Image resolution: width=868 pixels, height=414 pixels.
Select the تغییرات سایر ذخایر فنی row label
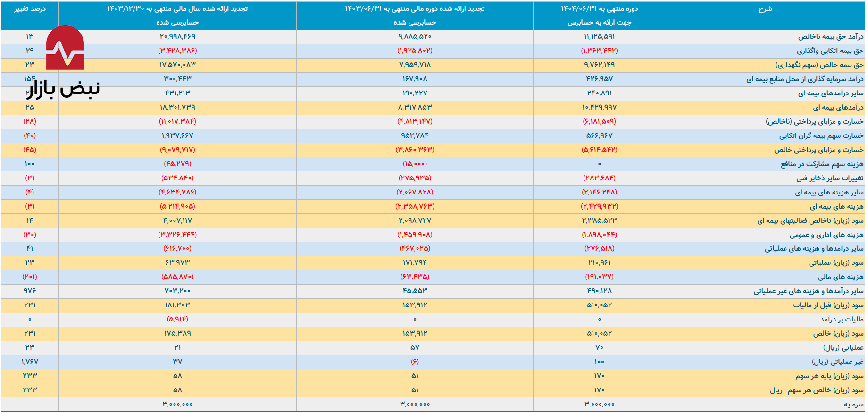tap(830, 178)
